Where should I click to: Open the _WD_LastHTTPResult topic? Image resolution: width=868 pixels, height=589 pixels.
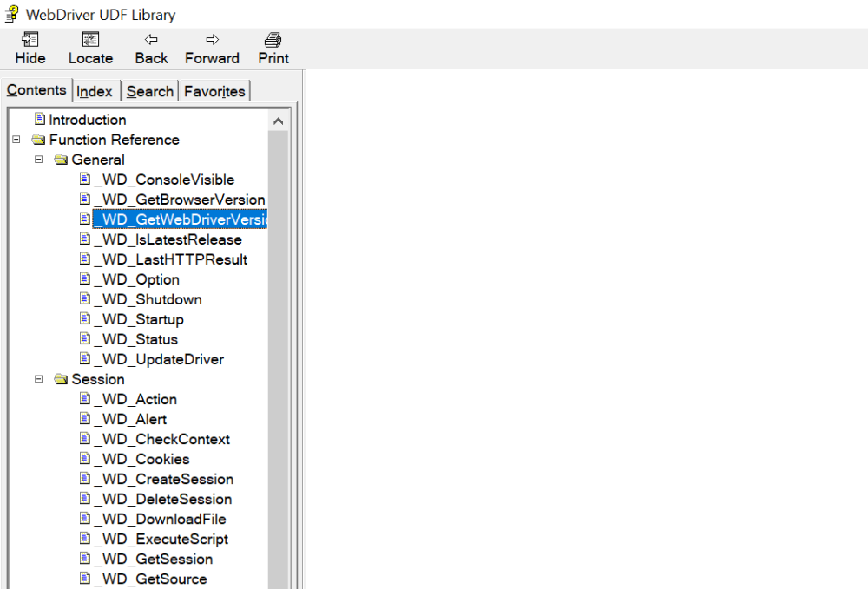click(x=170, y=259)
